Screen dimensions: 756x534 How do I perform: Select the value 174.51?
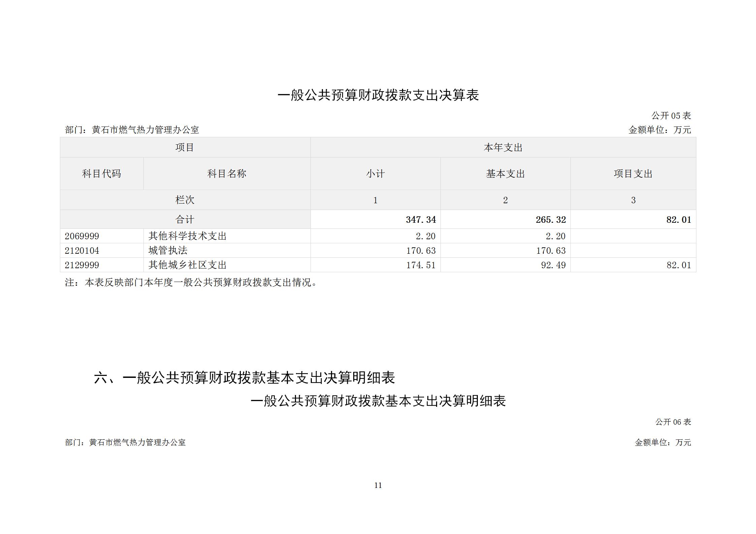(421, 265)
